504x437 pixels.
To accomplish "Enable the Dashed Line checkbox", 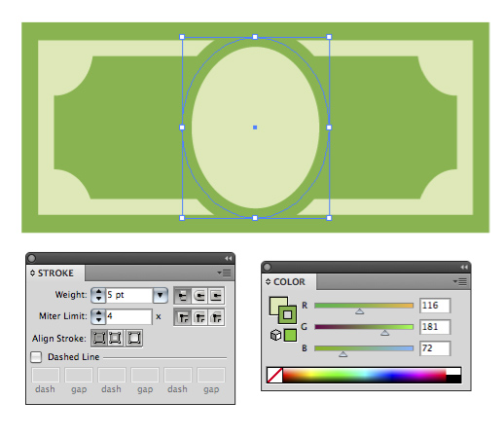I will (x=36, y=357).
